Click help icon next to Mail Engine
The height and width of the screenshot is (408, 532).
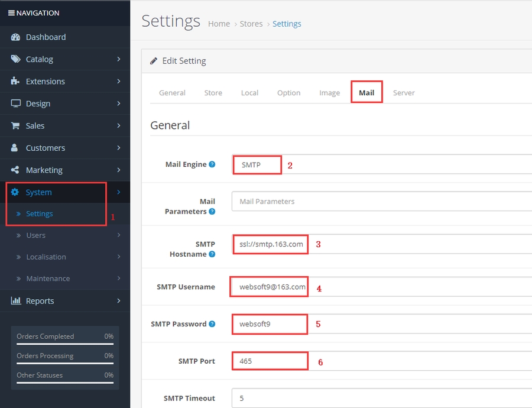212,164
